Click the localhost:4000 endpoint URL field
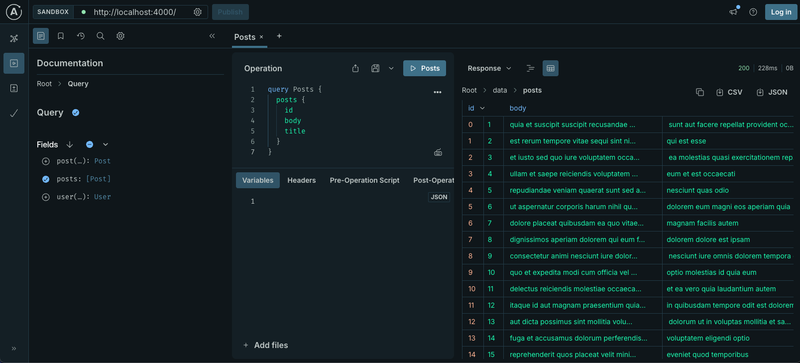Screen dimensions: 800x363 tap(135, 12)
